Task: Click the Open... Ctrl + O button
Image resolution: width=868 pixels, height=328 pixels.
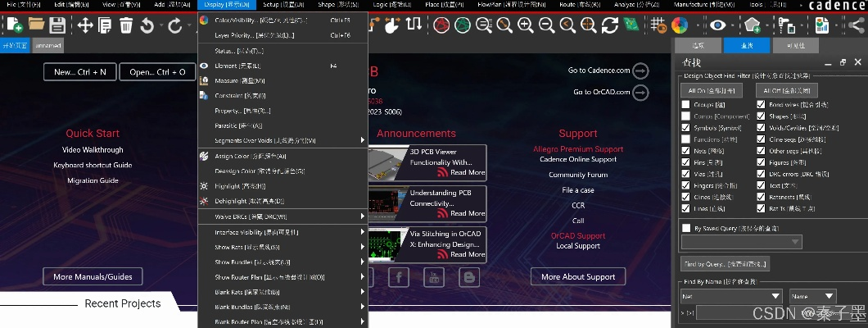Action: [x=157, y=72]
